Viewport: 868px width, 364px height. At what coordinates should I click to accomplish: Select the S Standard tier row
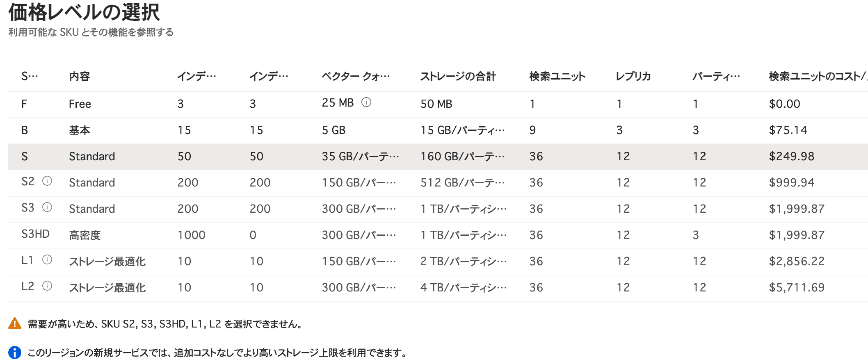point(91,157)
